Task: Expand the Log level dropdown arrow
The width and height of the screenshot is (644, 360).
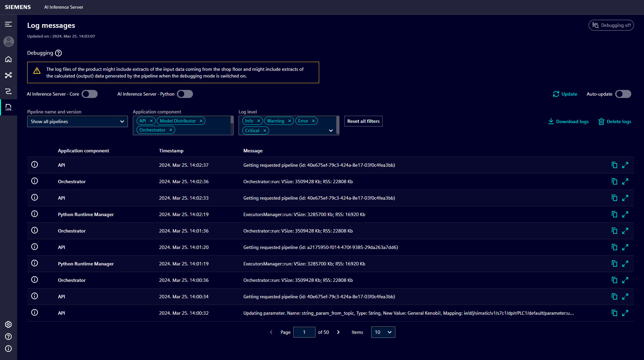Action: pyautogui.click(x=331, y=131)
